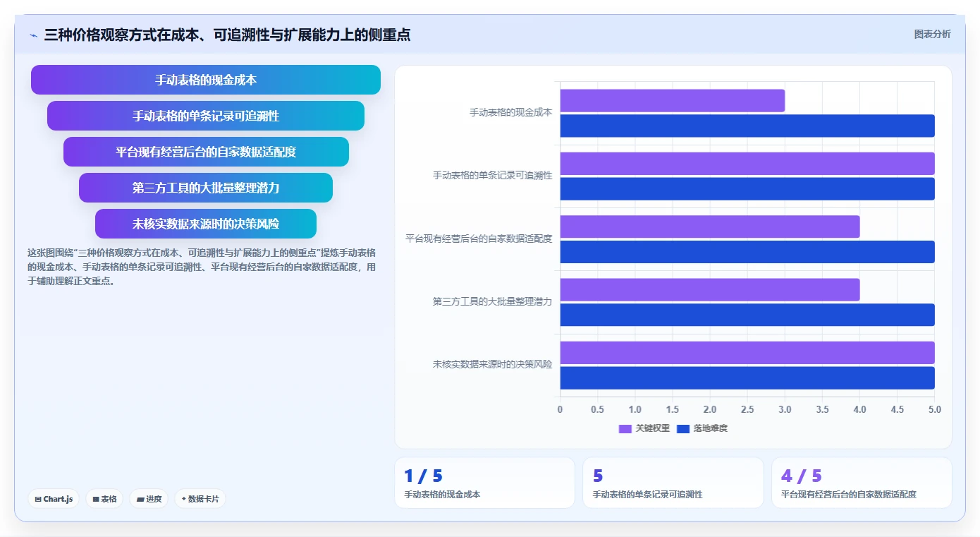This screenshot has height=537, width=980.
Task: Select the 手动表格的单条记录可追溯性 funnel bar
Action: [x=206, y=116]
